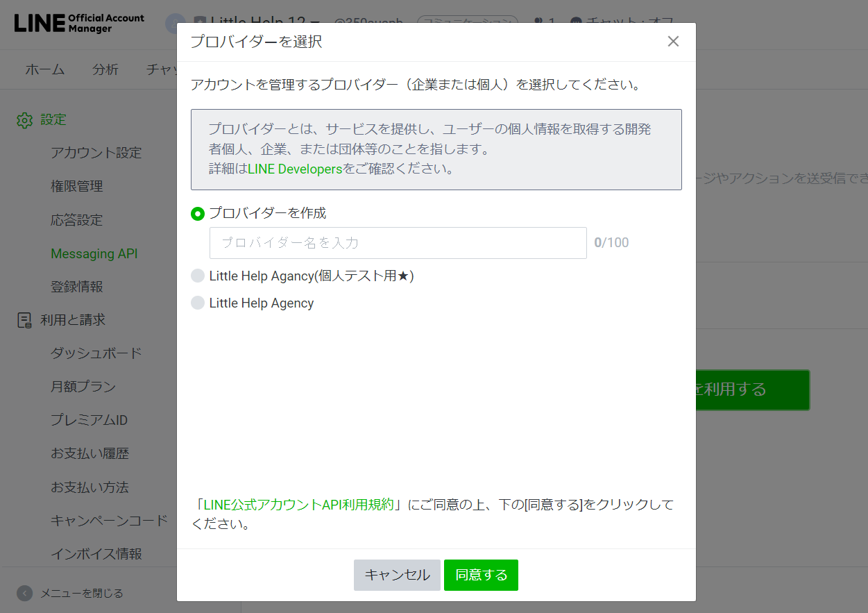Screen dimensions: 868x613
Task: Click the 設定 gear icon
Action: [24, 119]
